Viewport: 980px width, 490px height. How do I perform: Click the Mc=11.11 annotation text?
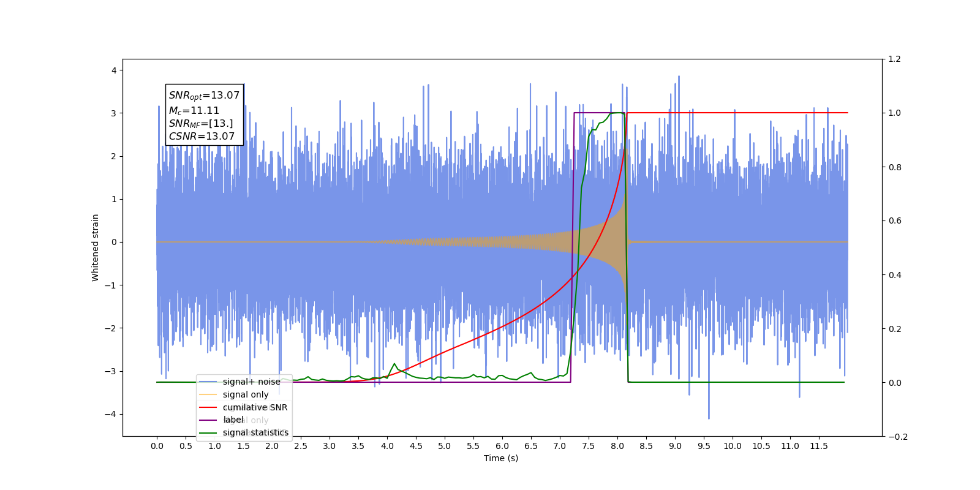pyautogui.click(x=194, y=111)
